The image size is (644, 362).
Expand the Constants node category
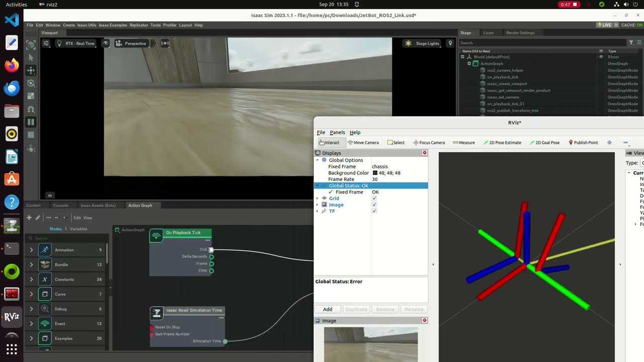point(31,279)
